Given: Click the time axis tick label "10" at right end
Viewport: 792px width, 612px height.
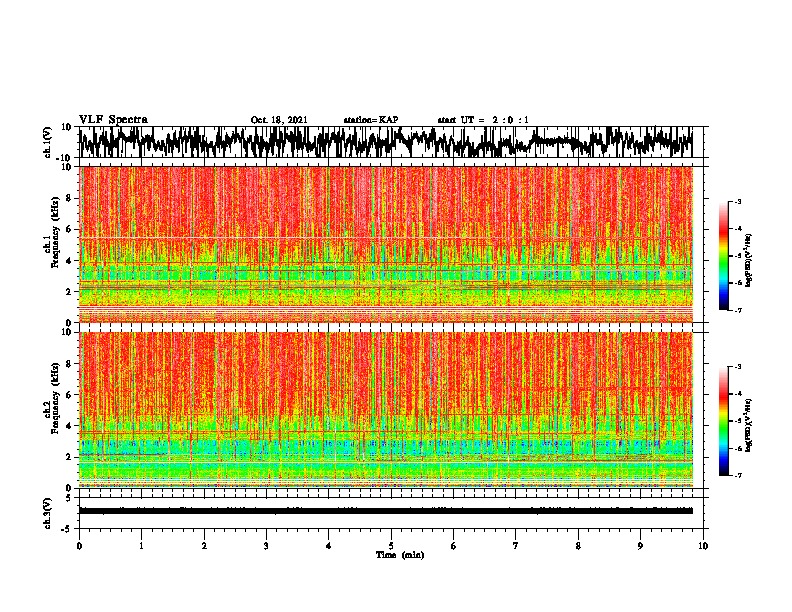Looking at the screenshot, I should point(703,546).
